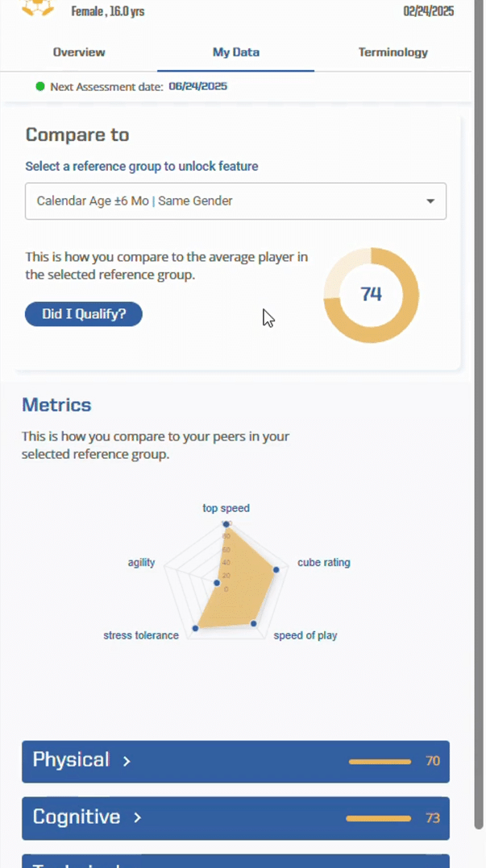Viewport: 486px width, 868px height.
Task: Click the Did I Qualify? button
Action: pos(83,314)
